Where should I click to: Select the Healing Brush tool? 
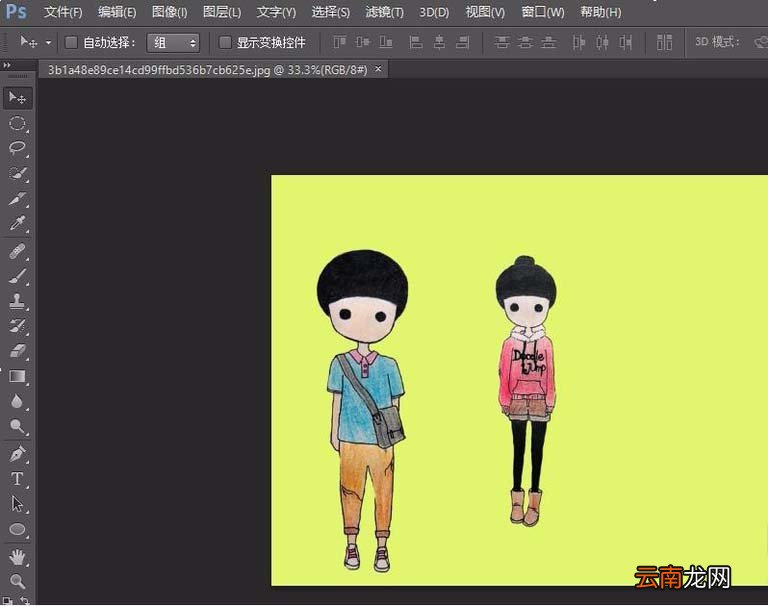(18, 251)
